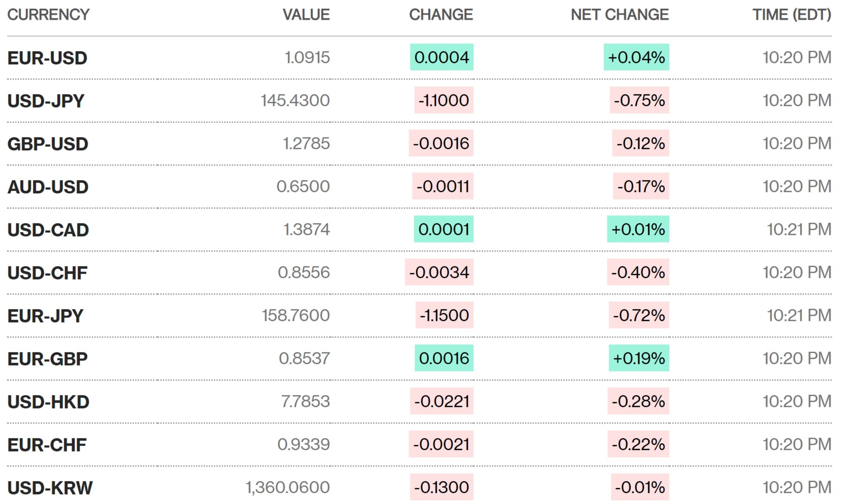Viewport: 841px width, 504px height.
Task: Click the AUD-USD pair name
Action: click(x=48, y=187)
